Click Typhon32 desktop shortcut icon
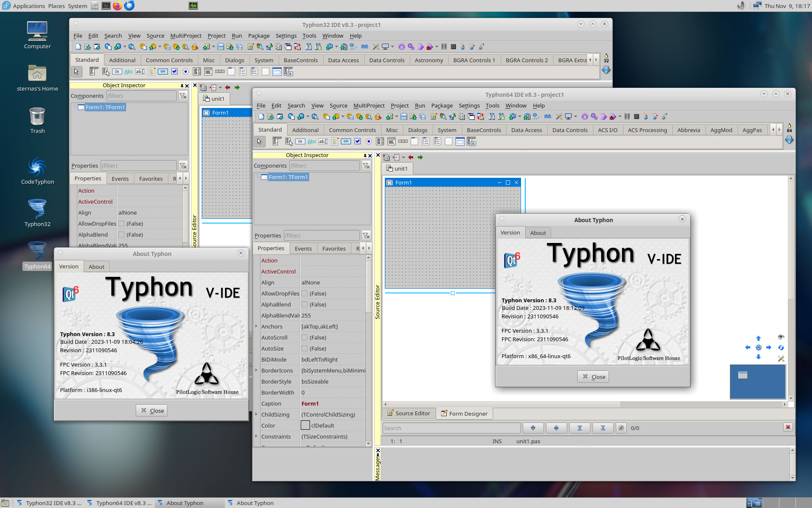 37,213
